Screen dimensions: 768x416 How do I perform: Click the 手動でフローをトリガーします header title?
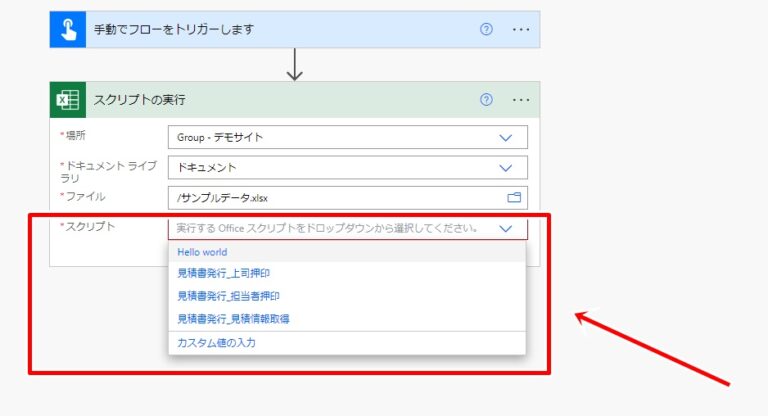coord(174,29)
